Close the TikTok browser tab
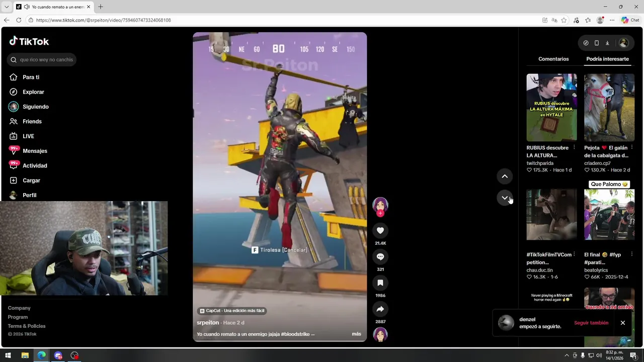The width and height of the screenshot is (644, 362). coord(89,7)
